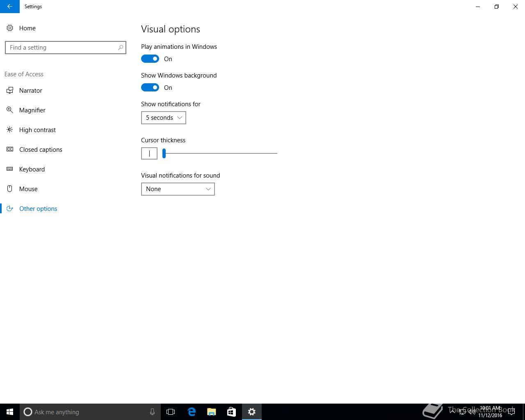Click the Cursor thickness slider track

pos(220,153)
